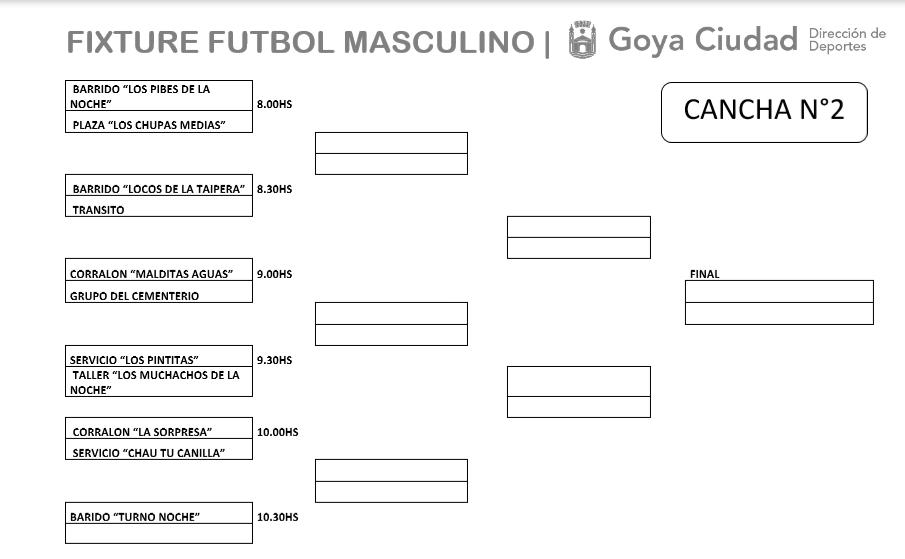The height and width of the screenshot is (559, 905).
Task: Click TALLER "LOS MUCHACHOS DE LA NOCHE" cell
Action: pyautogui.click(x=159, y=381)
